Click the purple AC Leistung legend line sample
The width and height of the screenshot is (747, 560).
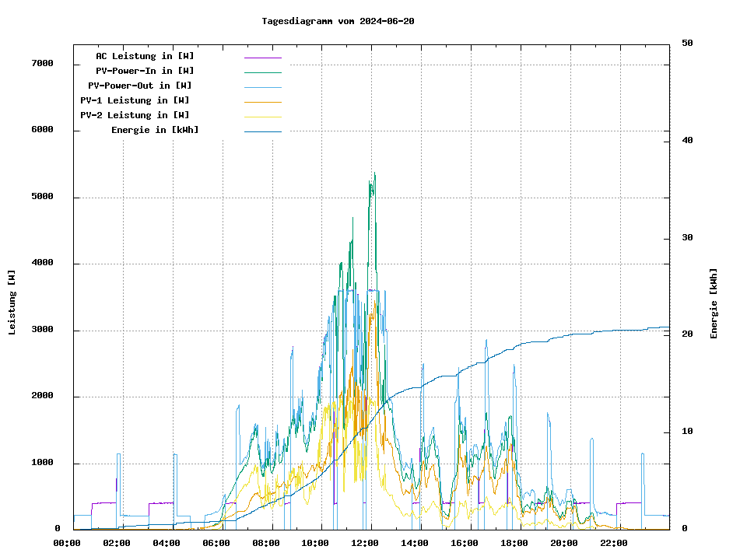pyautogui.click(x=262, y=58)
